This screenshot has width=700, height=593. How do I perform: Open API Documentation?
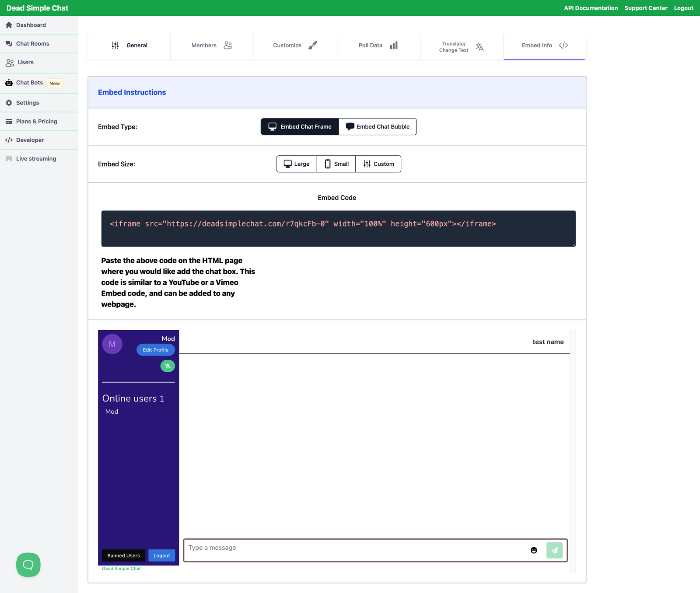(x=591, y=8)
